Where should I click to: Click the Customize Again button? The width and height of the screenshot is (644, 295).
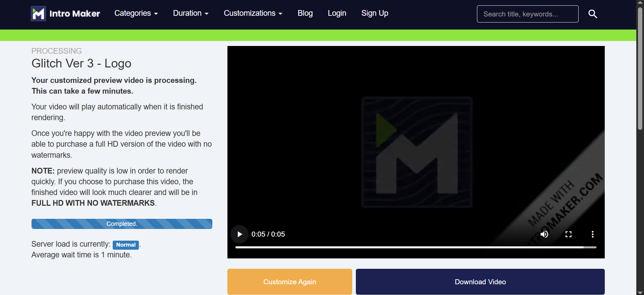click(x=290, y=282)
